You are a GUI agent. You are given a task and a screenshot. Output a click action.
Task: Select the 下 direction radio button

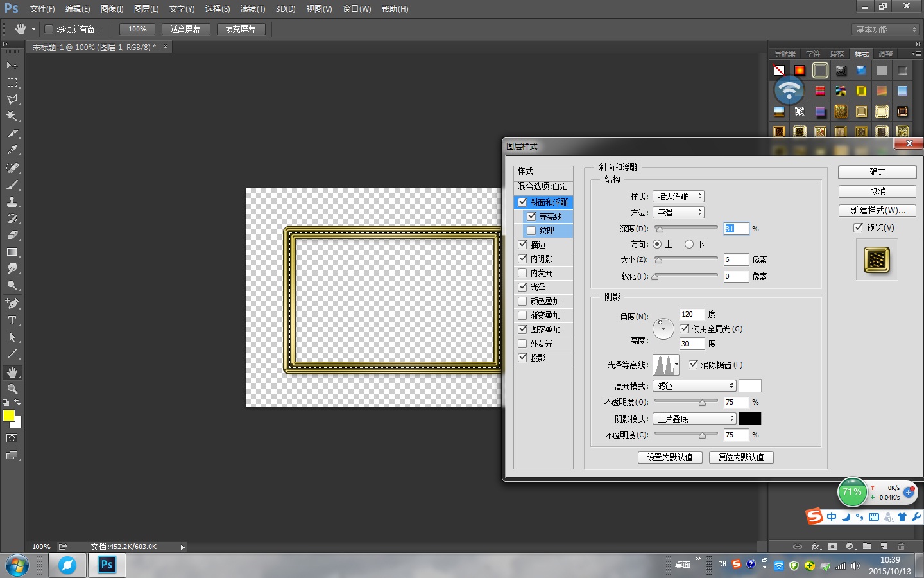[690, 244]
